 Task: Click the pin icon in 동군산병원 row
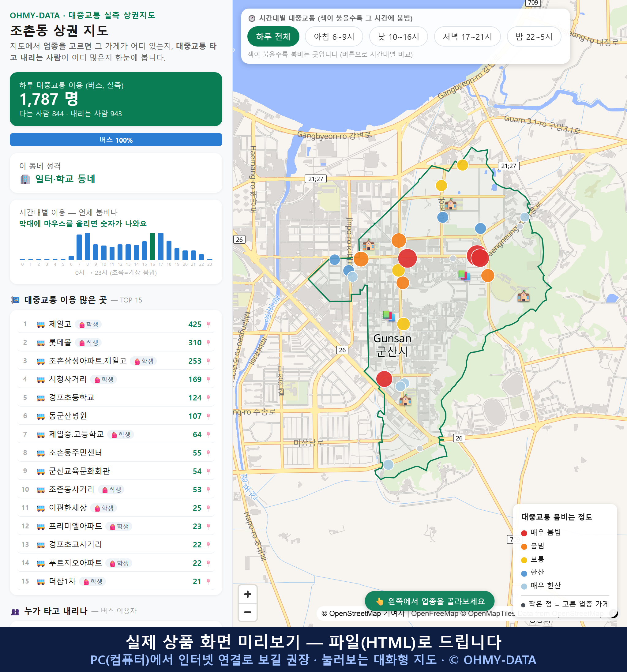[x=208, y=416]
